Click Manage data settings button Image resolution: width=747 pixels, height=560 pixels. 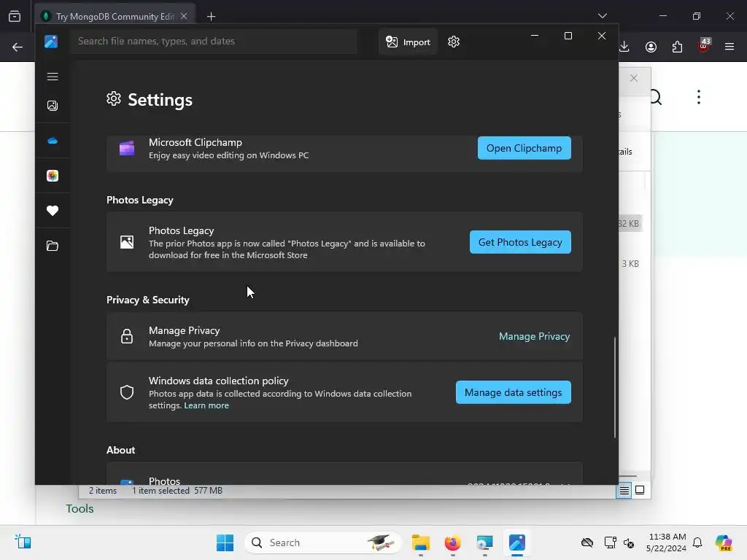tap(513, 392)
